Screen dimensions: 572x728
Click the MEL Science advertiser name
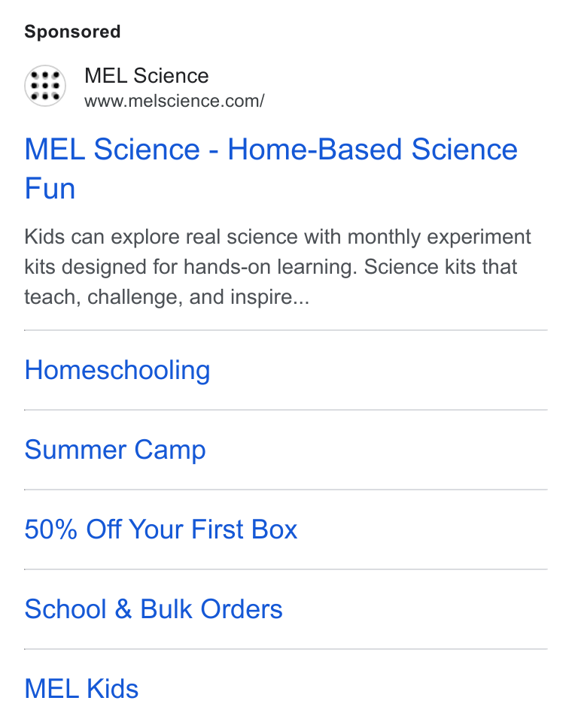(x=146, y=76)
